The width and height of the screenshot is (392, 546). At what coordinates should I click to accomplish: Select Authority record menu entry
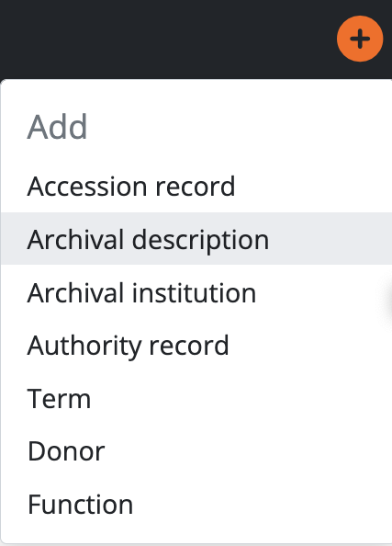196,345
